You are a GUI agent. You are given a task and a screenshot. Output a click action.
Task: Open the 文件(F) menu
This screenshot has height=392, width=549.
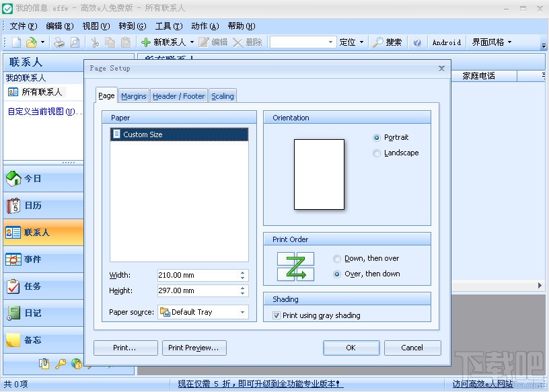point(23,26)
